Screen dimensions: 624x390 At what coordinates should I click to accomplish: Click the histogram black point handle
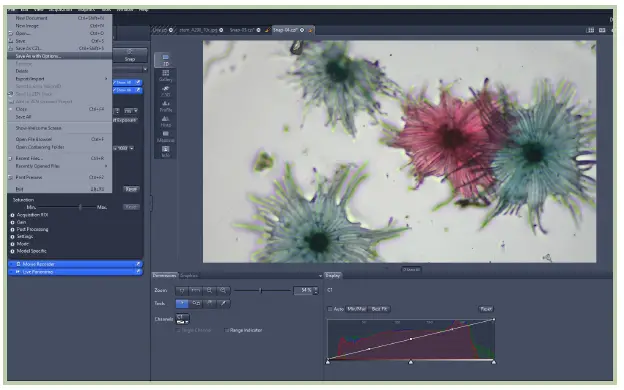click(328, 362)
